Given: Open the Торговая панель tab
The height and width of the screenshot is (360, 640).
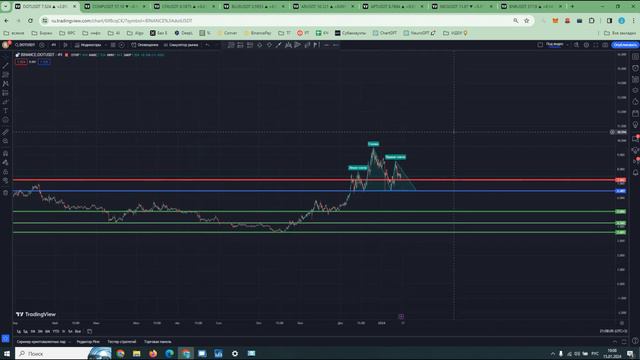Looking at the screenshot, I should pos(158,342).
